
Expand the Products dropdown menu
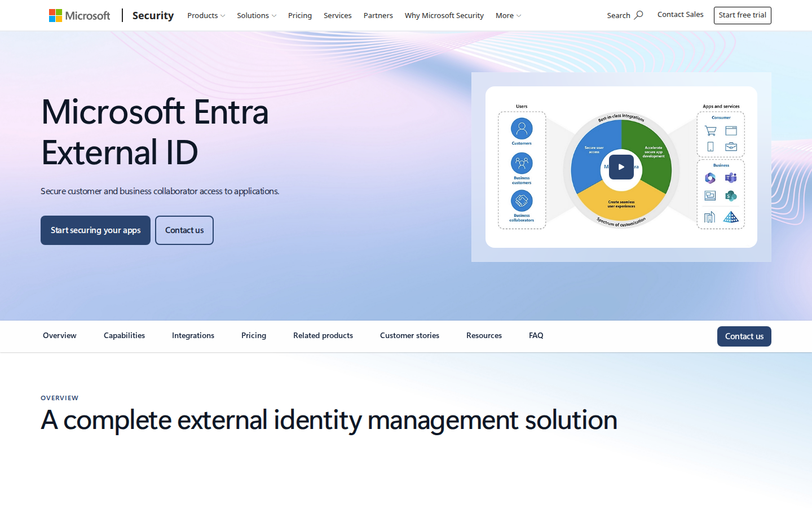coord(206,16)
